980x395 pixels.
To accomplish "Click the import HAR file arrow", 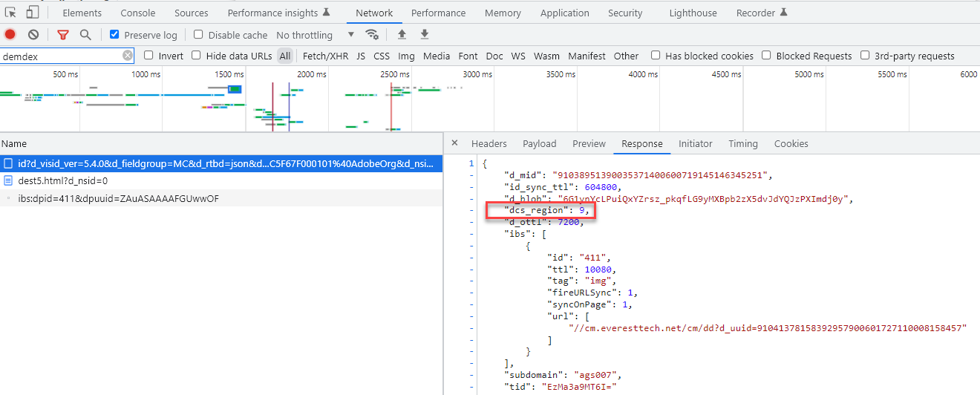I will 402,34.
